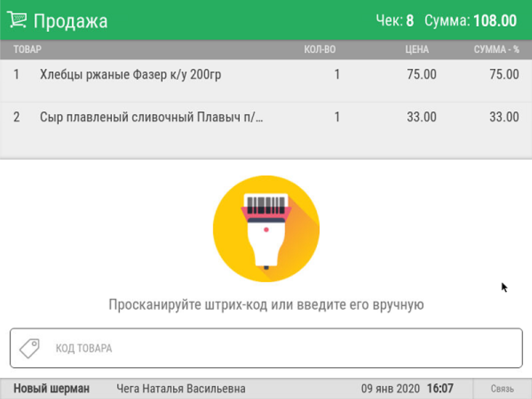Click the Чек: 8 receipt number
Viewport: 532px width, 399px height.
(395, 20)
